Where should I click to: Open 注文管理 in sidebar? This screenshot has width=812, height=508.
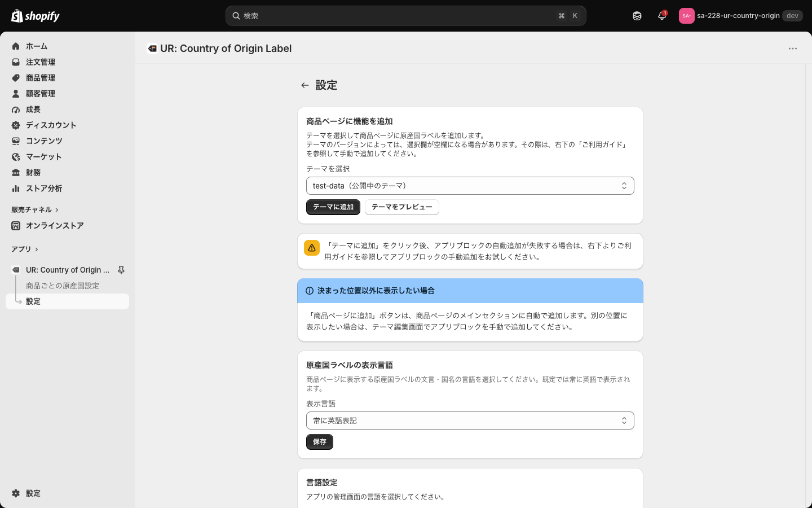pyautogui.click(x=67, y=62)
